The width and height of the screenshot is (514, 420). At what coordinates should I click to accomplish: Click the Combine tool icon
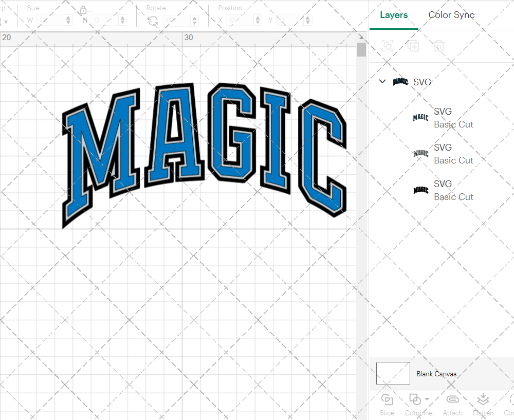tap(415, 399)
